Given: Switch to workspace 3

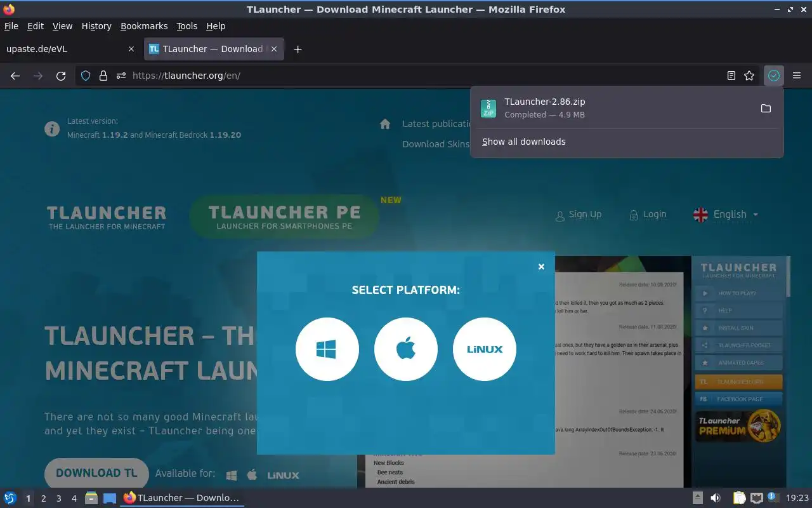Looking at the screenshot, I should 58,498.
